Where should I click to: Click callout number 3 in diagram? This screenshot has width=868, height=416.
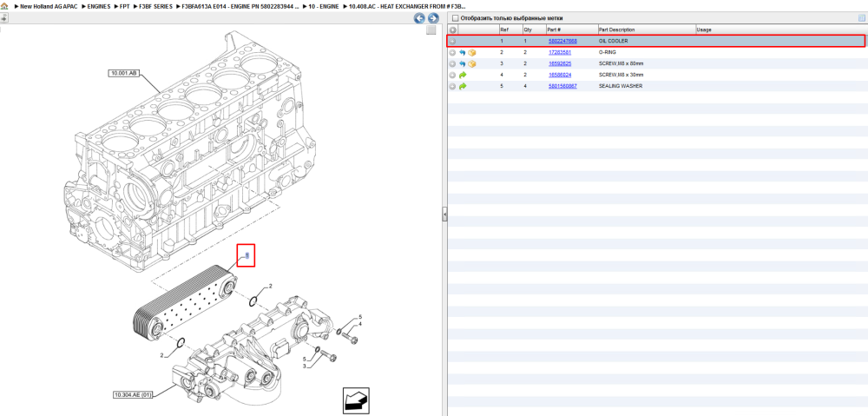(x=305, y=366)
